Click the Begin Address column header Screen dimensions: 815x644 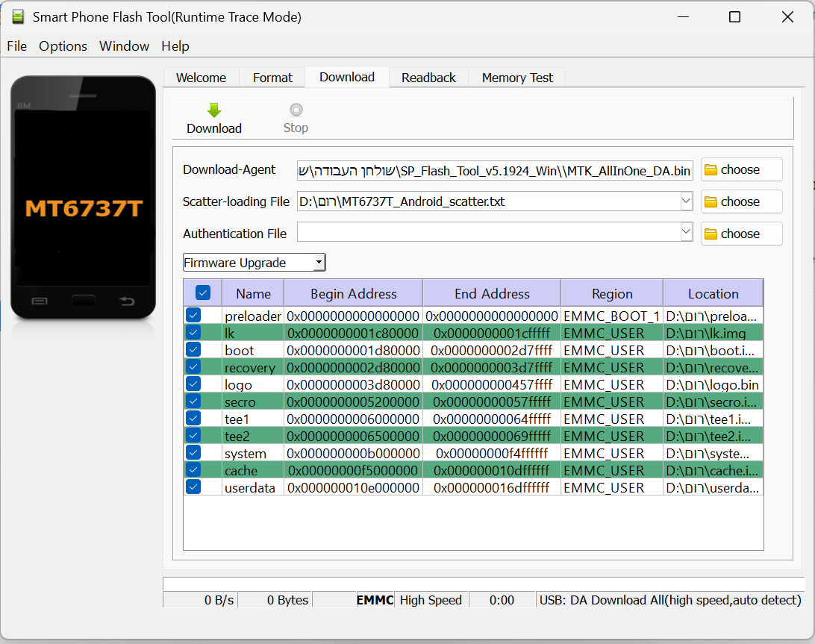353,293
